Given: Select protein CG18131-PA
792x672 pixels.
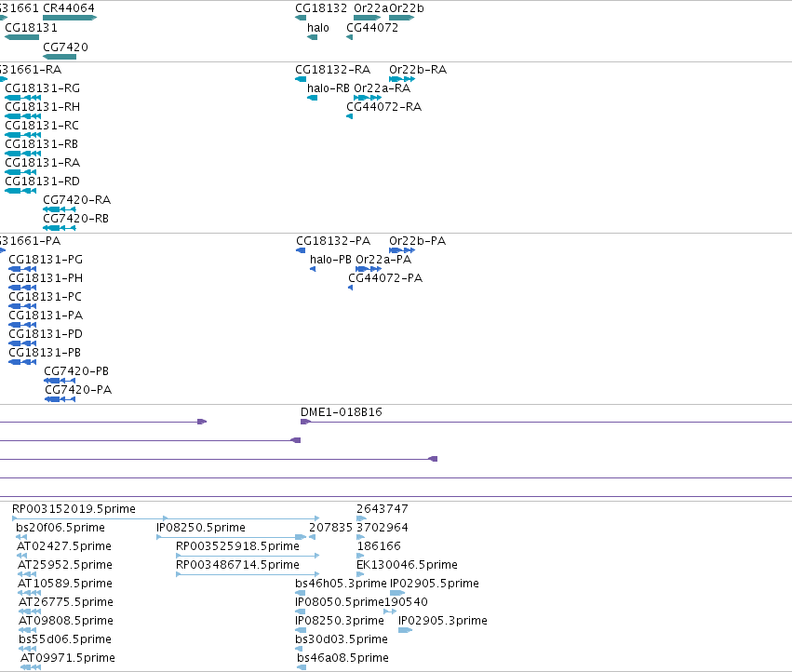Looking at the screenshot, I should [x=46, y=316].
